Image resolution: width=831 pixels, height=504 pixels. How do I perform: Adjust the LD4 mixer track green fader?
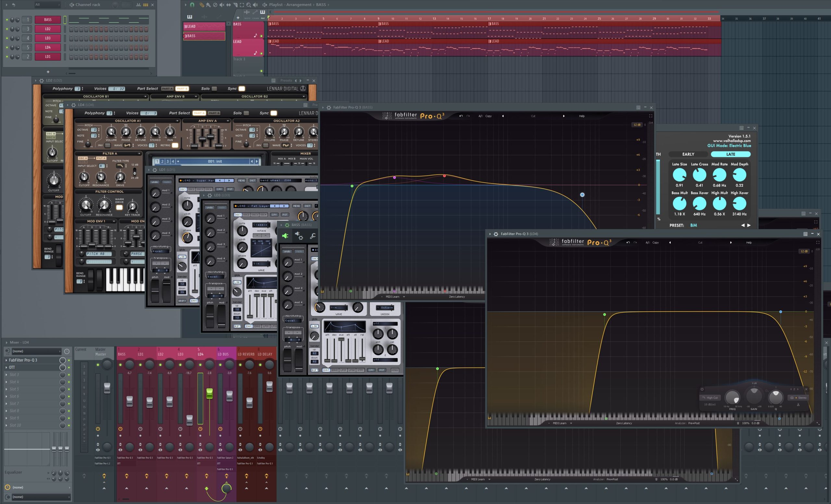pyautogui.click(x=209, y=393)
